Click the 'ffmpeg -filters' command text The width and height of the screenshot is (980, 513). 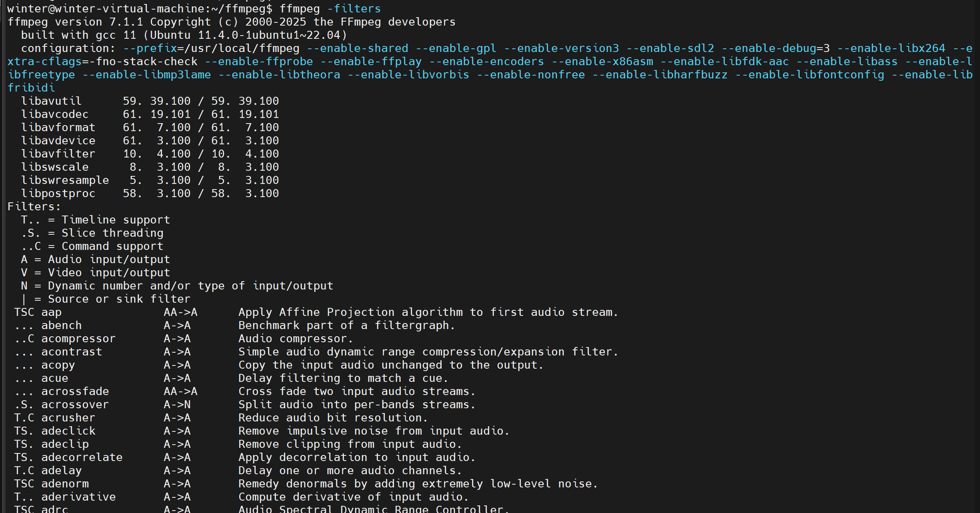[x=330, y=9]
